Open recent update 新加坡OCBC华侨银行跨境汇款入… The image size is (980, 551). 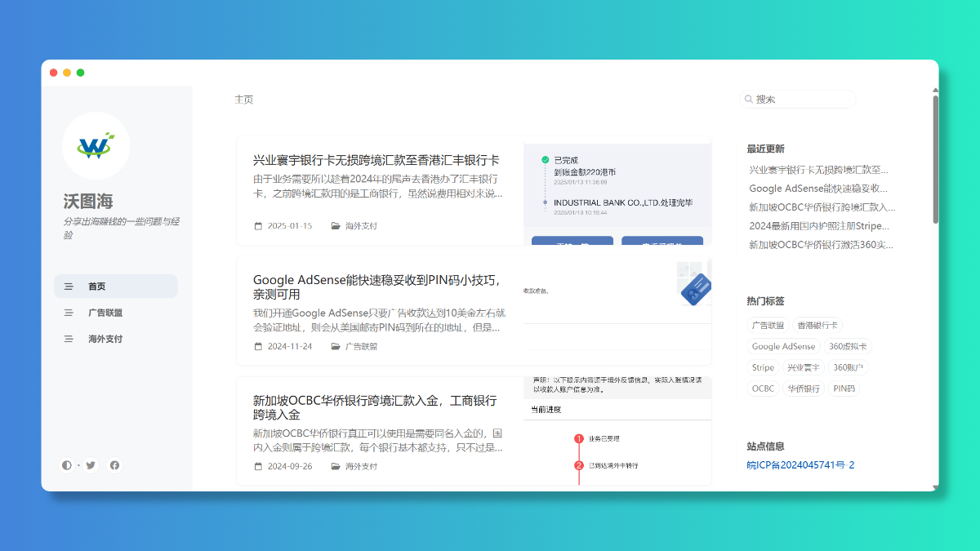(x=822, y=207)
